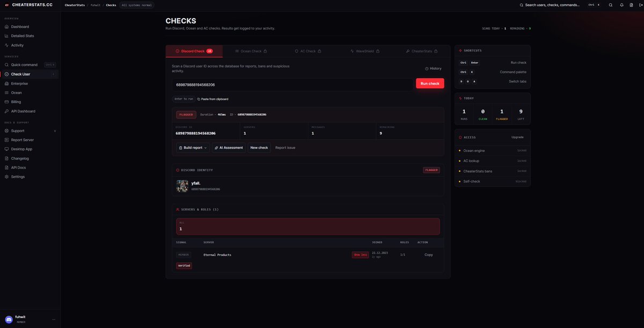644x328 pixels.
Task: Click the logout icon in top bar
Action: click(x=640, y=5)
